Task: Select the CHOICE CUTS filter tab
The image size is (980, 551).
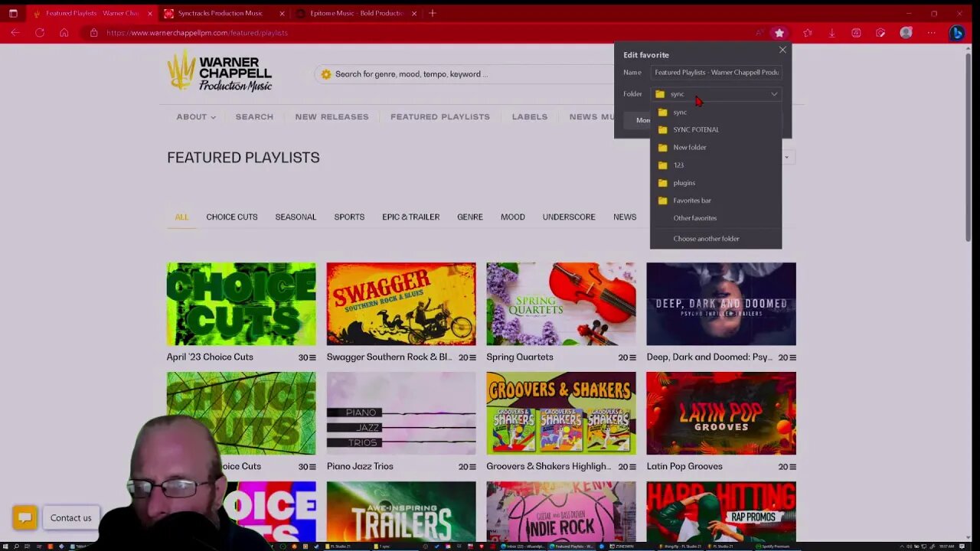Action: [232, 217]
